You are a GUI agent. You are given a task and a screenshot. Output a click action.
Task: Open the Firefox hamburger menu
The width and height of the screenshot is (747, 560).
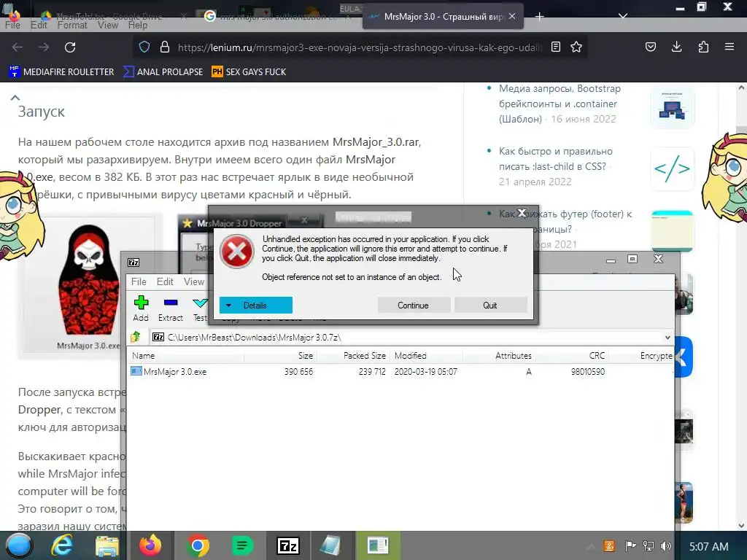pyautogui.click(x=729, y=47)
